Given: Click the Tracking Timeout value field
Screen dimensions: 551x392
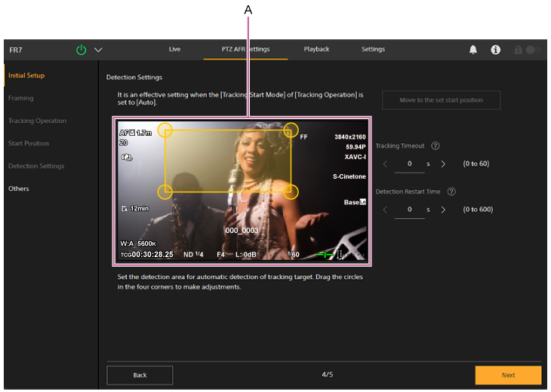Looking at the screenshot, I should coord(410,164).
